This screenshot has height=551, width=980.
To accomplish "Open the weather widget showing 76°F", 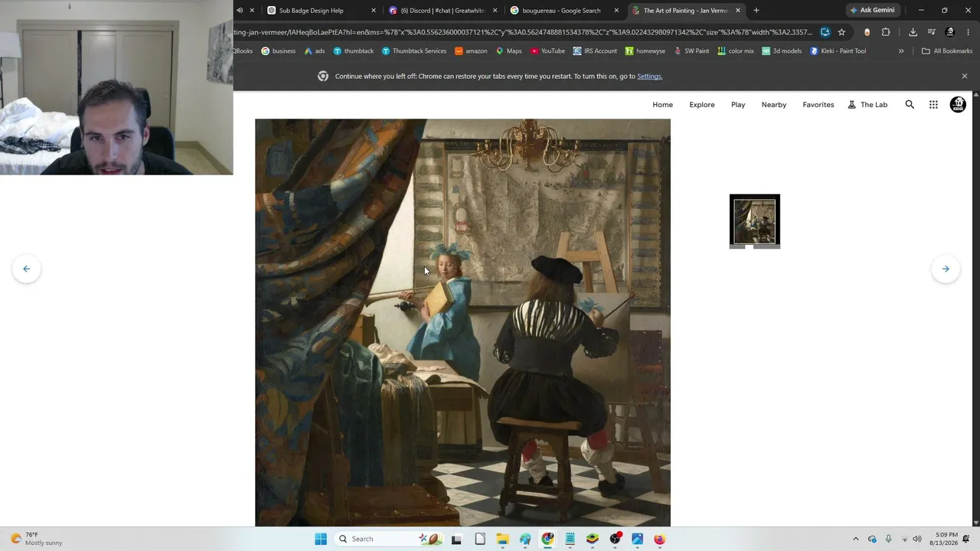I will (x=35, y=539).
